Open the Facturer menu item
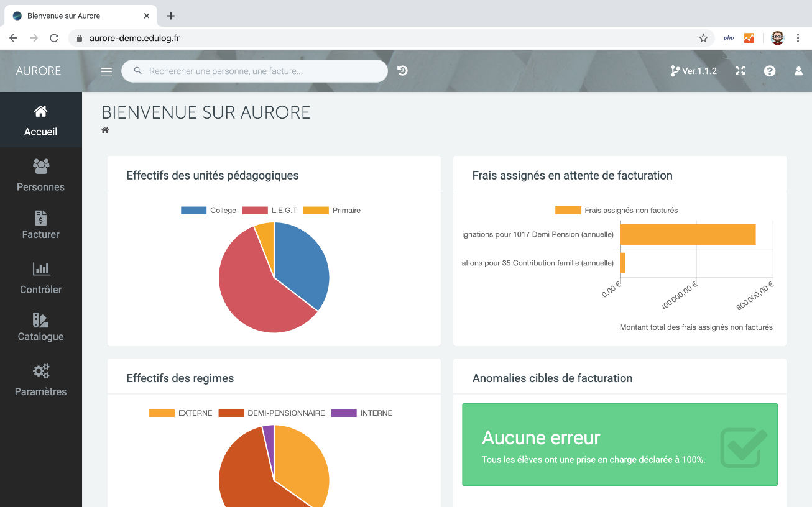Viewport: 812px width, 507px height. click(40, 226)
